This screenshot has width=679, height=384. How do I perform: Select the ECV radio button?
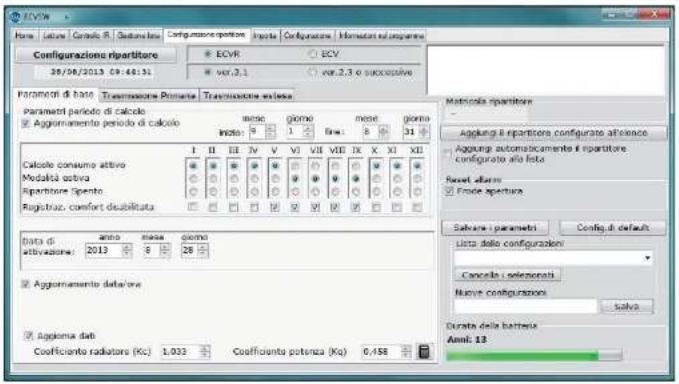tap(312, 54)
